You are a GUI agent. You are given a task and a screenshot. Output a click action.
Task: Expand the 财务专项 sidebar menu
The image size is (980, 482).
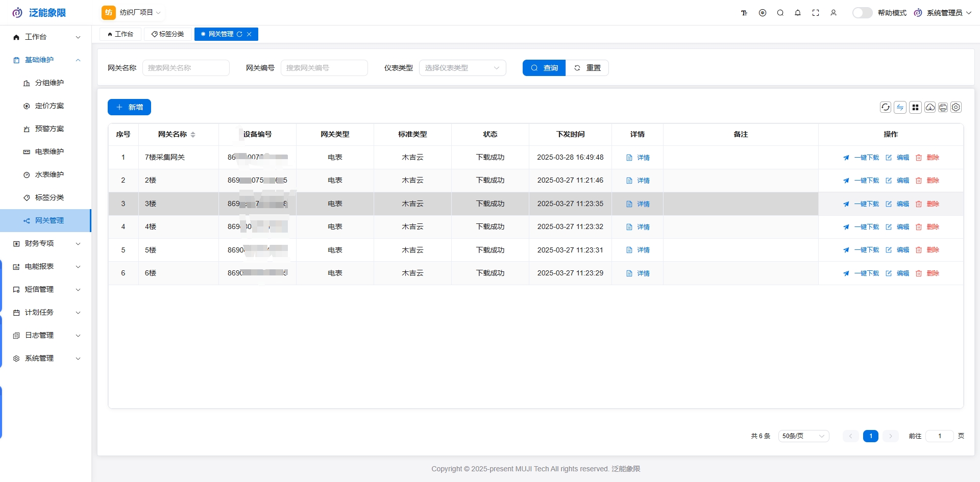pos(46,244)
